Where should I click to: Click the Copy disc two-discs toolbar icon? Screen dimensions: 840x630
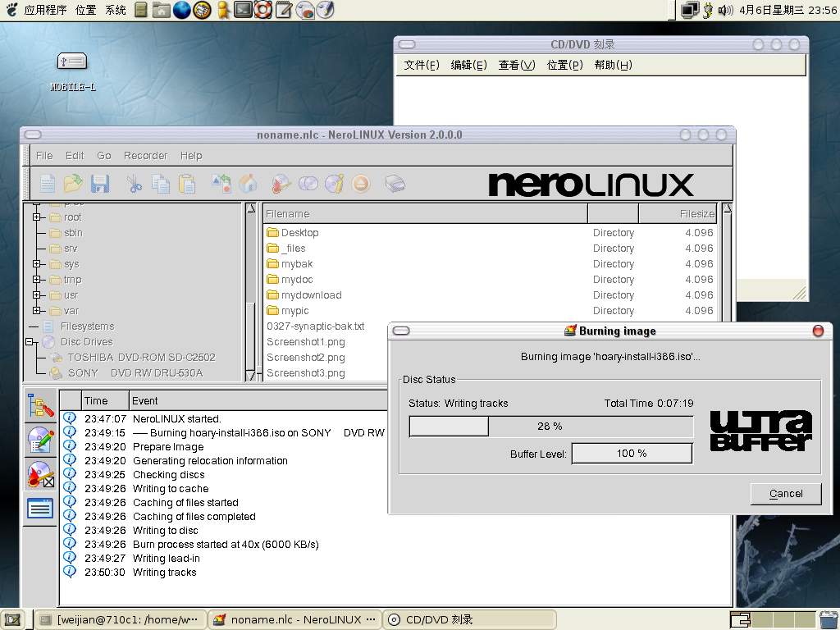[x=308, y=184]
